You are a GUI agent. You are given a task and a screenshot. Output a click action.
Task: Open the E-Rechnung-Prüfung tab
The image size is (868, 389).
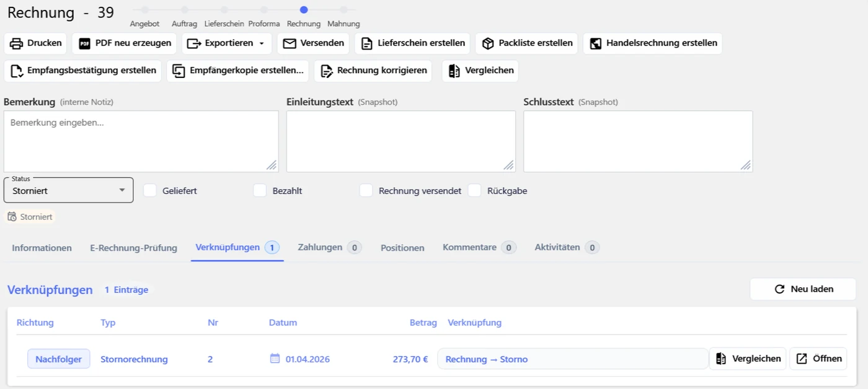(x=133, y=248)
